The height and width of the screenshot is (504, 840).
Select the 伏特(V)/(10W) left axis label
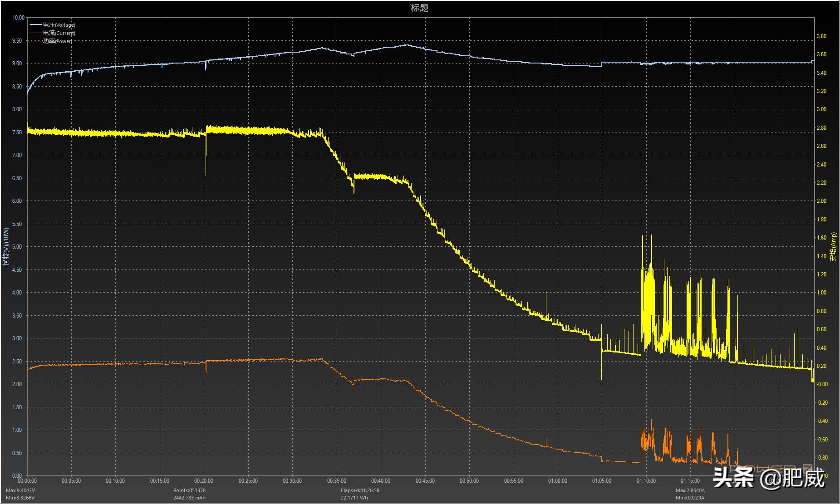pyautogui.click(x=6, y=247)
